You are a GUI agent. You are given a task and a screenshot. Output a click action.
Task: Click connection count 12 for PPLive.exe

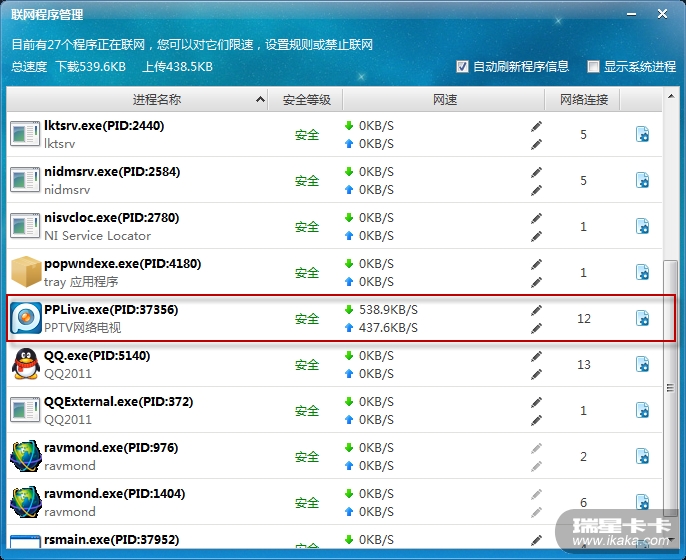click(584, 318)
